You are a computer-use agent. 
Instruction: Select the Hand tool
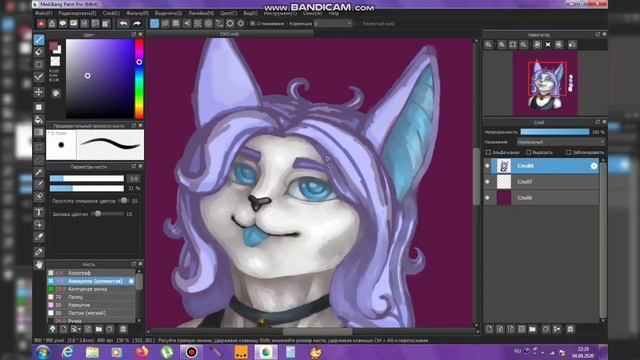pyautogui.click(x=39, y=265)
